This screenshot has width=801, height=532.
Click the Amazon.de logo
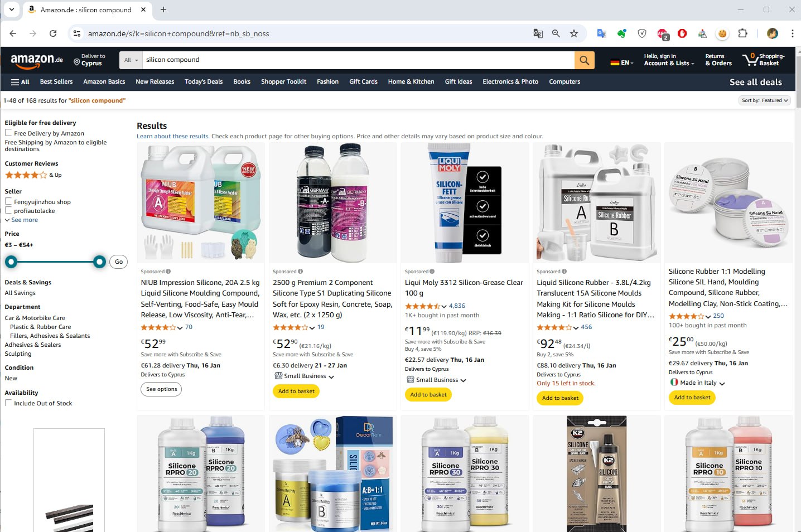tap(37, 60)
